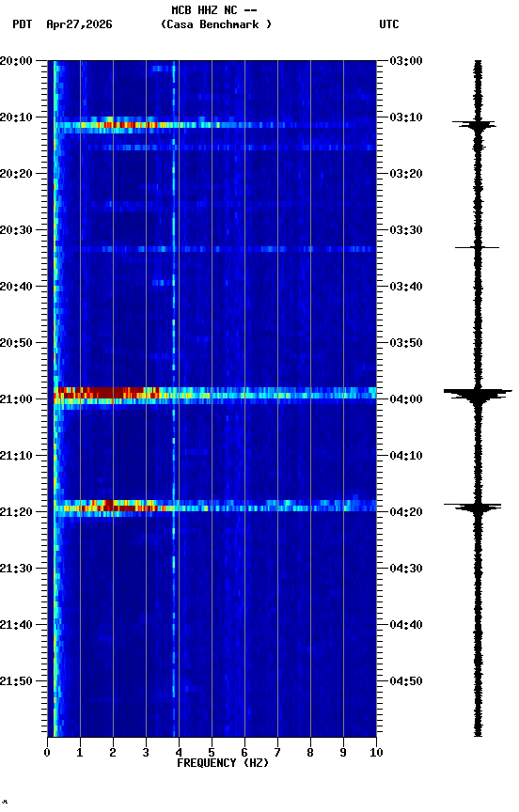Image resolution: width=519 pixels, height=812 pixels.
Task: Click the PDT timezone label
Action: (23, 24)
